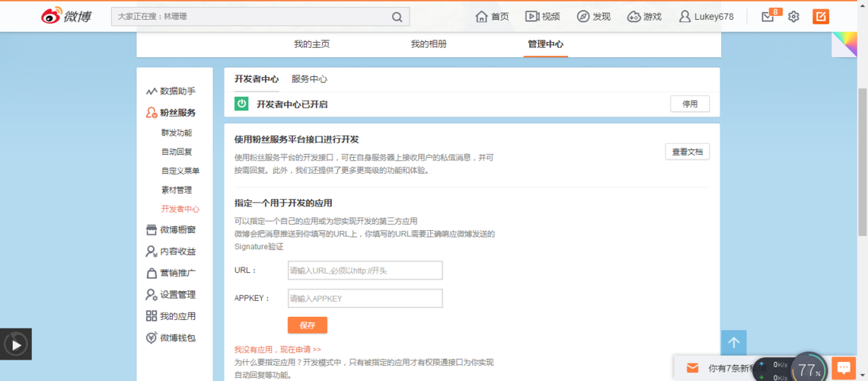Image resolution: width=868 pixels, height=381 pixels.
Task: Click 我没有应用，现在申请 link
Action: (x=278, y=350)
